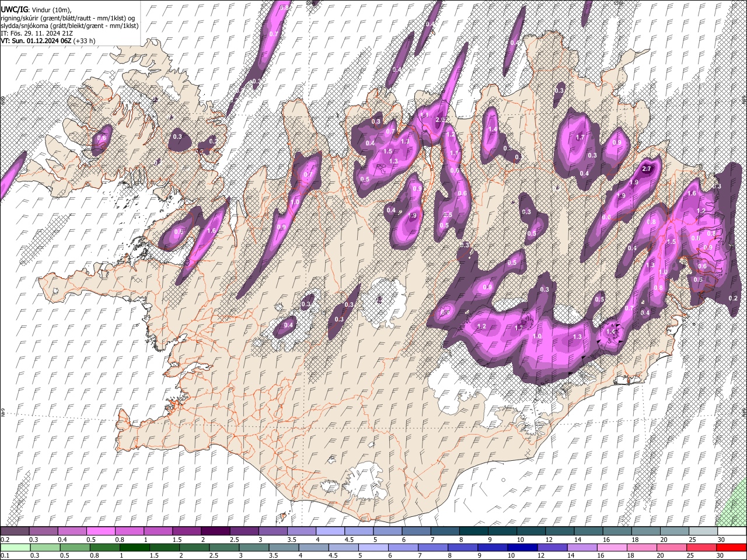Click upper legend swatch labeled 0.3
The image size is (747, 560).
(44, 531)
